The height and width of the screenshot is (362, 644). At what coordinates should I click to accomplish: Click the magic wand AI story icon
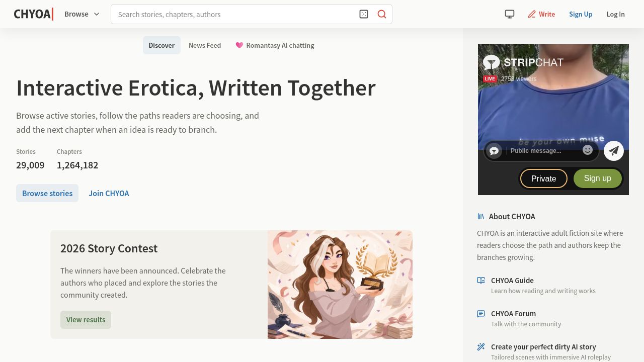(x=481, y=347)
